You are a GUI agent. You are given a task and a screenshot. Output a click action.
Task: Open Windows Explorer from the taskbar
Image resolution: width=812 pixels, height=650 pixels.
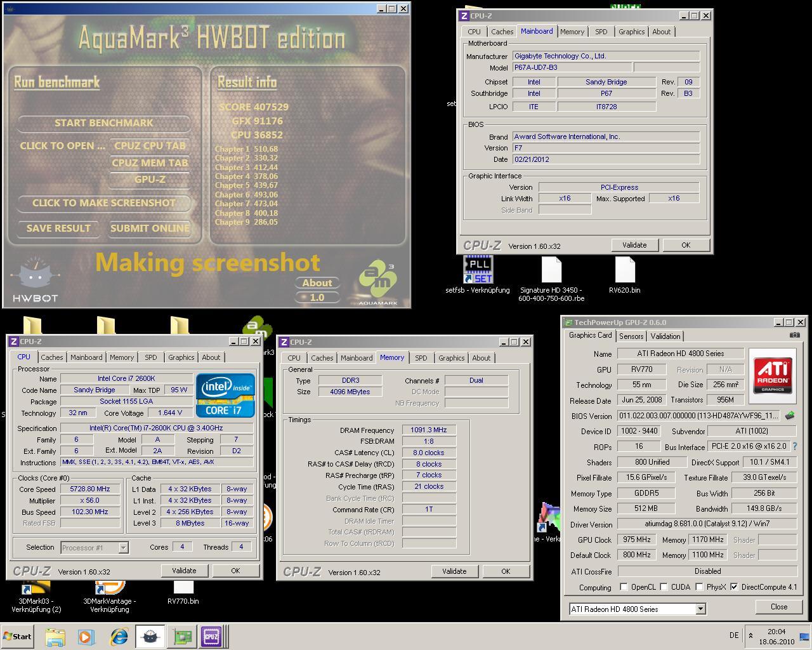(x=55, y=637)
